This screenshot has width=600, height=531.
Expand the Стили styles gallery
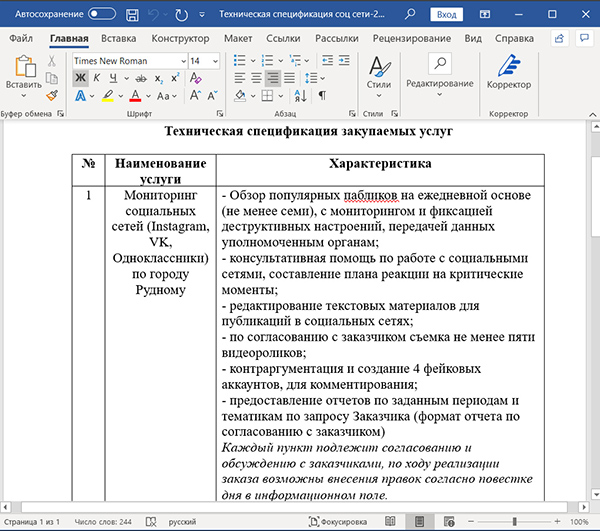point(379,76)
